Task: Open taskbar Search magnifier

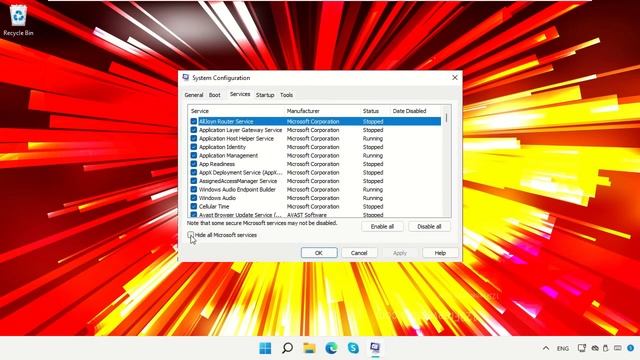Action: pyautogui.click(x=287, y=348)
